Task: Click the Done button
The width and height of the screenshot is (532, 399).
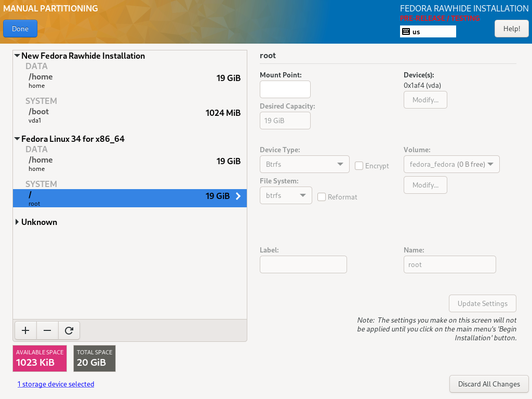Action: click(x=20, y=29)
